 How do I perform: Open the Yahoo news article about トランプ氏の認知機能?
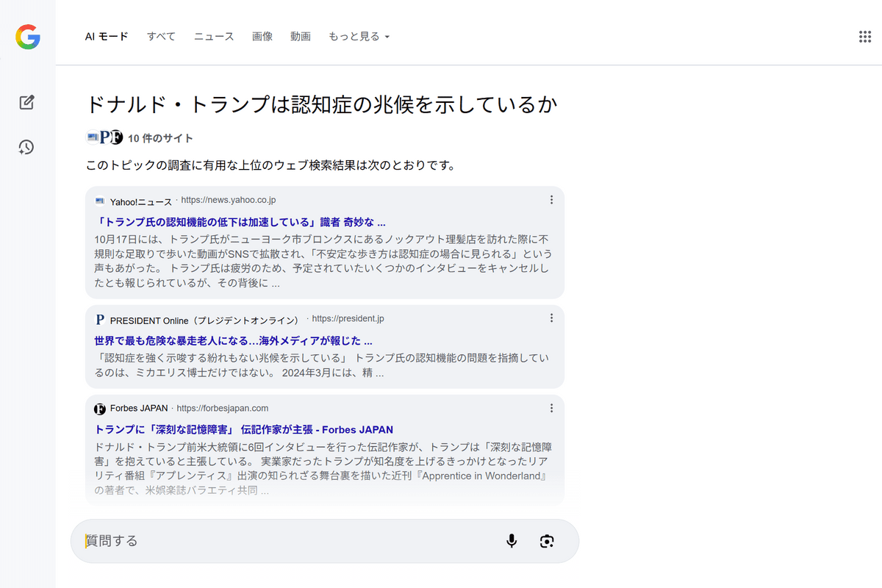point(240,222)
